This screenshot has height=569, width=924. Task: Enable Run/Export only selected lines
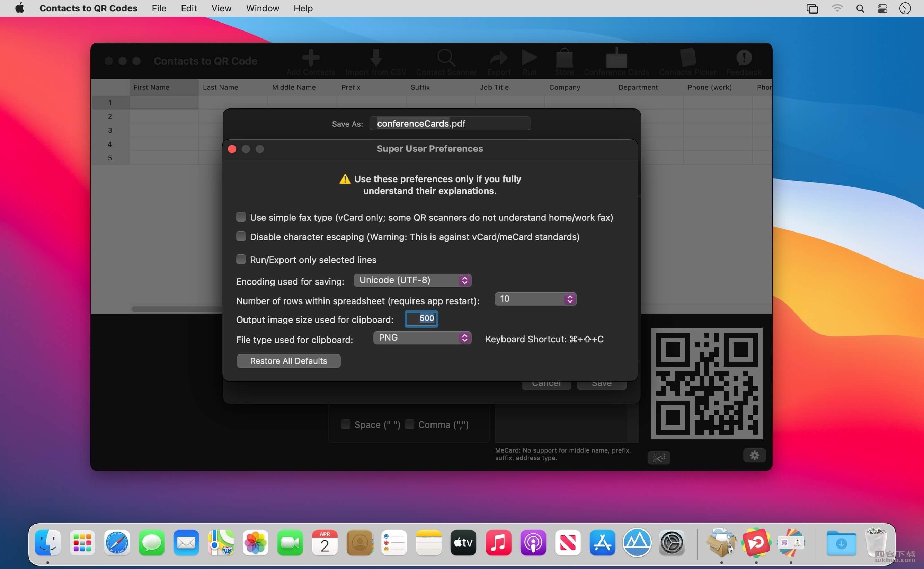click(241, 259)
